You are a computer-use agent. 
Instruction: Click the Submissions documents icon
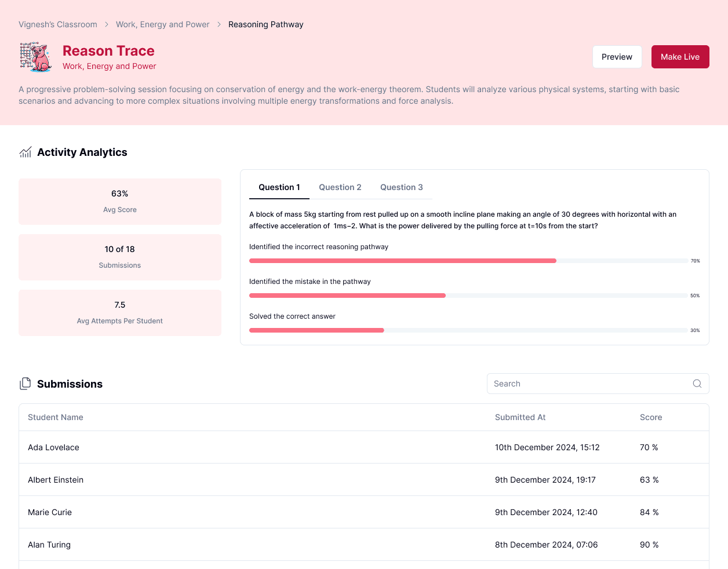click(25, 384)
